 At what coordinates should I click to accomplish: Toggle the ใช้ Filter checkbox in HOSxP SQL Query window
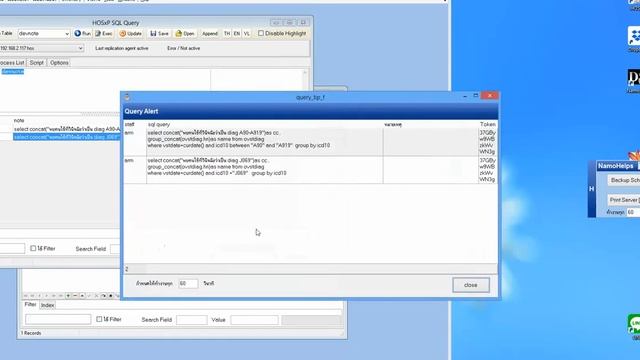pyautogui.click(x=33, y=248)
